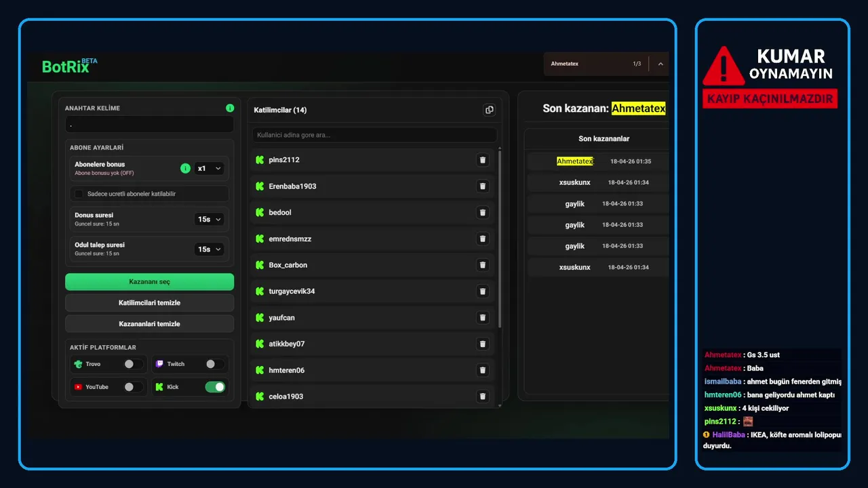
Task: Click the Twitch platform icon
Action: (x=159, y=364)
